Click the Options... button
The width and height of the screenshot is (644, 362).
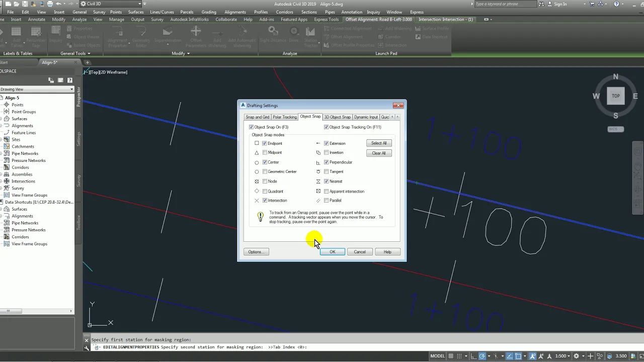point(256,252)
